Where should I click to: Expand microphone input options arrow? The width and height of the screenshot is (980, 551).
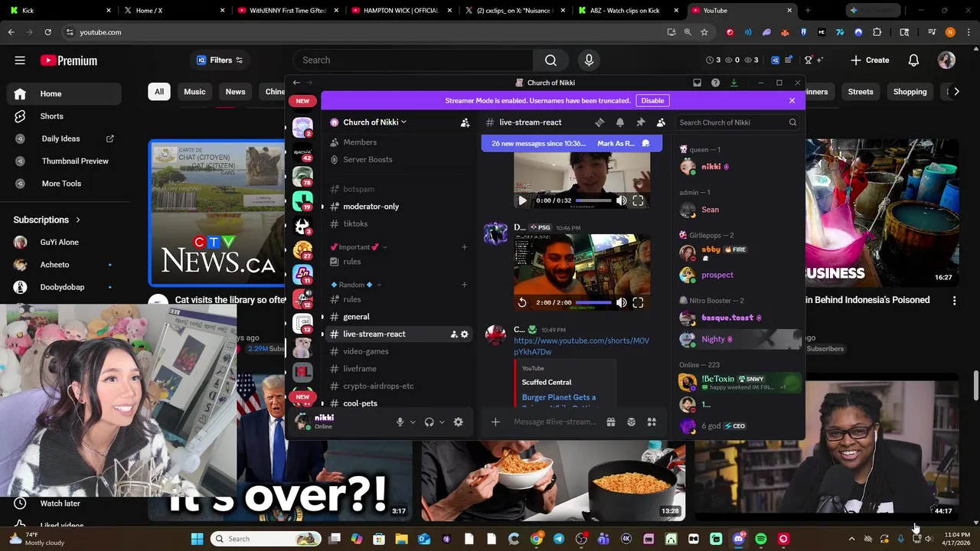[x=413, y=422]
